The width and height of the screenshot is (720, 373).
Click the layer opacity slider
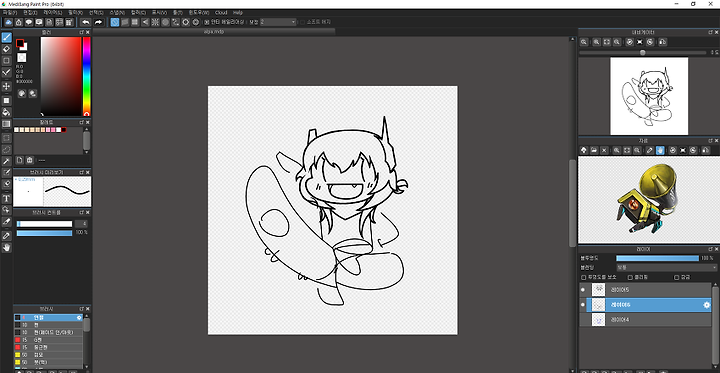tap(657, 258)
